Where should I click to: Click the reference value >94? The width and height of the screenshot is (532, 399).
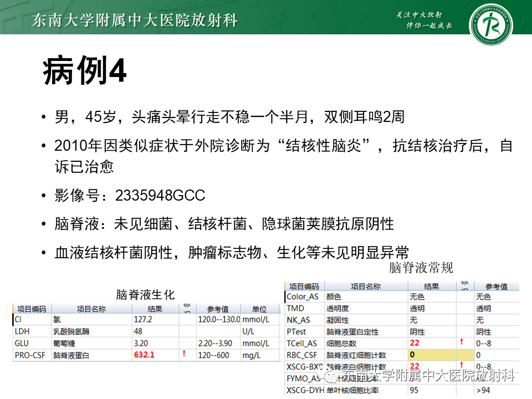483,390
